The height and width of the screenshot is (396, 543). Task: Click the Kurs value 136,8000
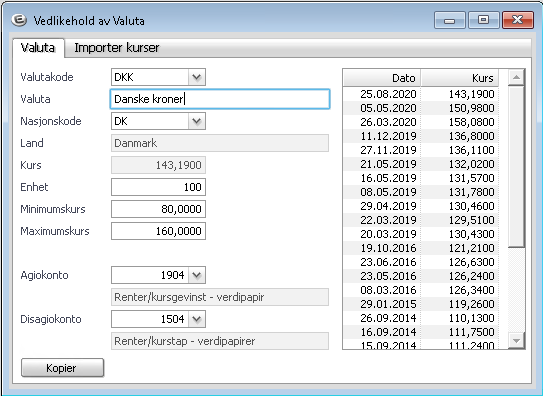[471, 136]
